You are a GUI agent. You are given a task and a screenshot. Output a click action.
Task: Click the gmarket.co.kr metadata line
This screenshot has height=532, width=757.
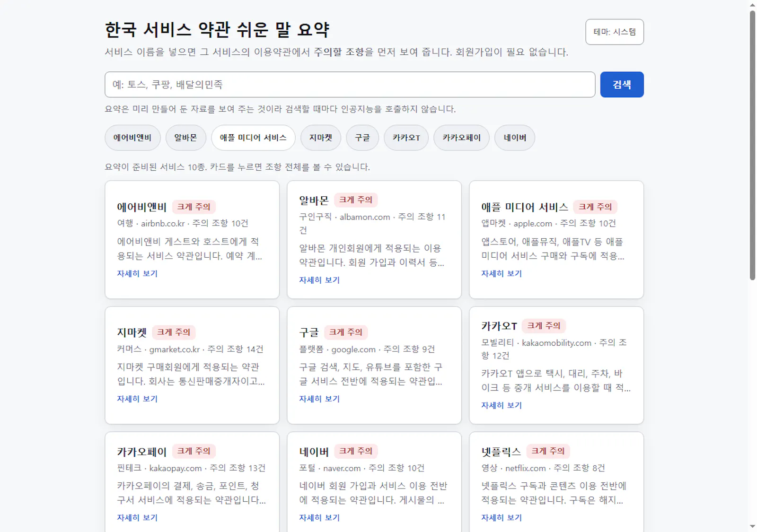coord(190,349)
